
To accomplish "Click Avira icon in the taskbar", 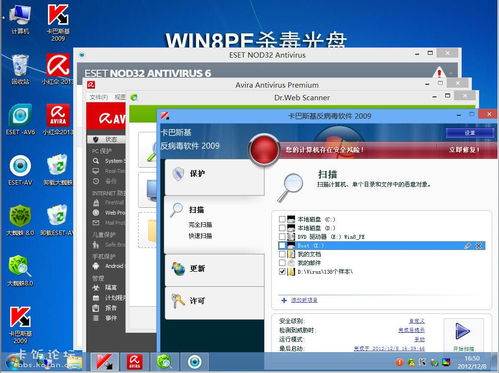I will tap(134, 362).
